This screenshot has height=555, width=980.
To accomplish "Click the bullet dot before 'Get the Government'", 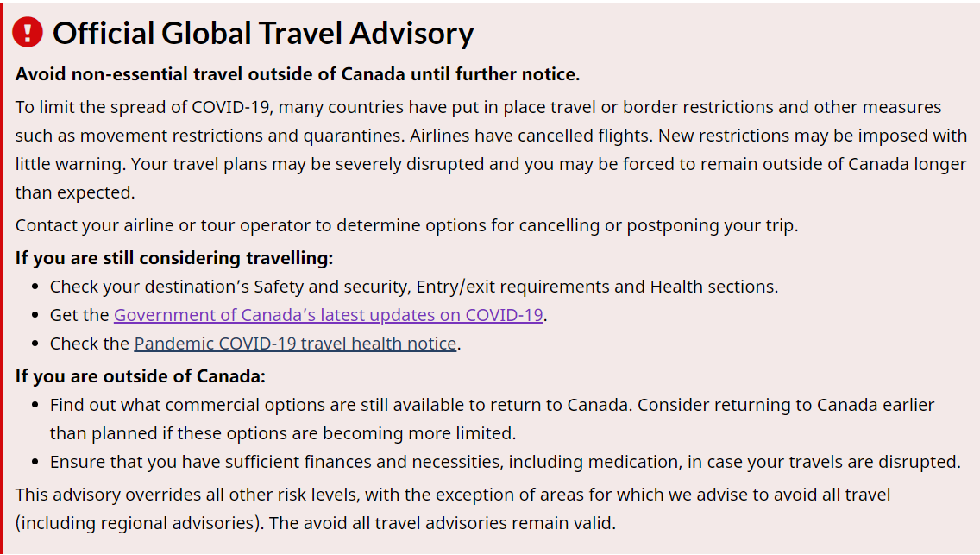I will click(35, 316).
